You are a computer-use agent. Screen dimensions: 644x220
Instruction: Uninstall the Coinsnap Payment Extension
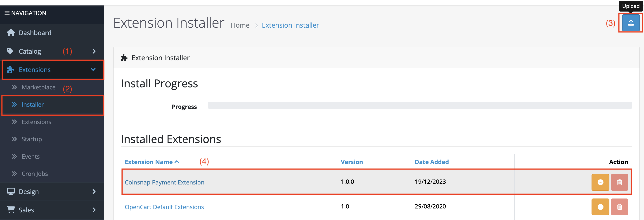coord(600,182)
